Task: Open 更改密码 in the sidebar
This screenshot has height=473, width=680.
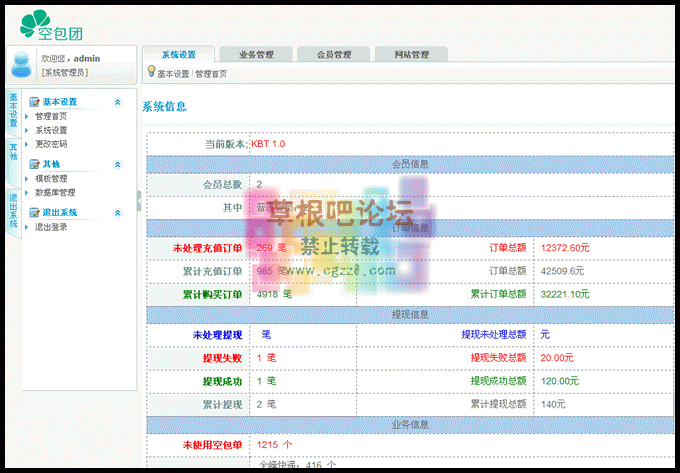Action: (x=51, y=144)
